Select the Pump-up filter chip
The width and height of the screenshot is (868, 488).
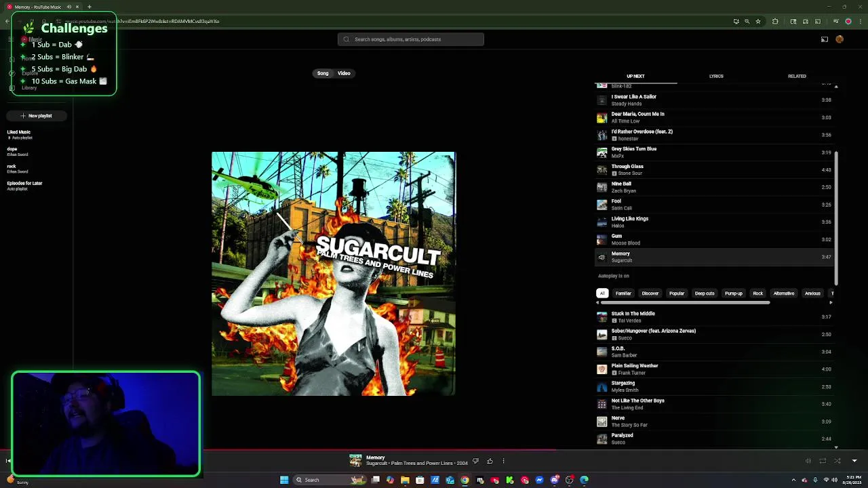pos(734,293)
